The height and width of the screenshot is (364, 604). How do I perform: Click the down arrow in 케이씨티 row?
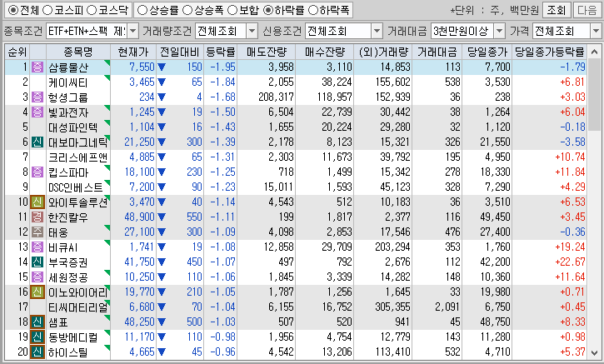point(162,82)
